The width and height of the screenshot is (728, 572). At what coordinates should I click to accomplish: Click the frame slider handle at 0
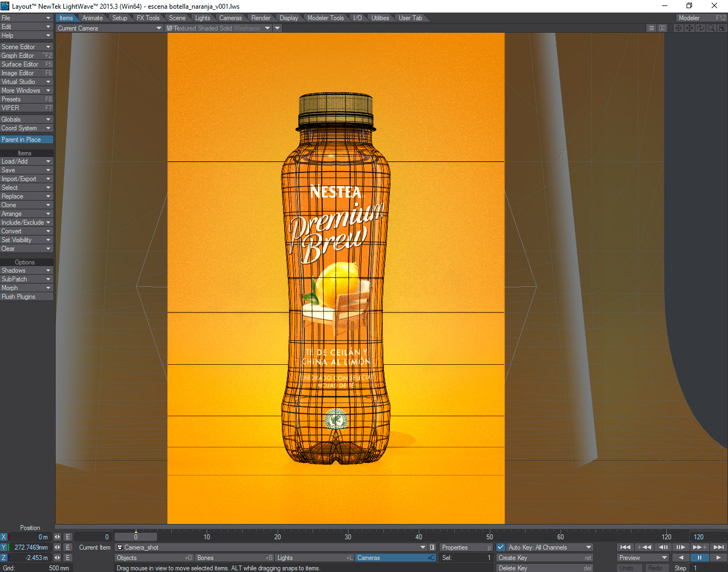136,537
